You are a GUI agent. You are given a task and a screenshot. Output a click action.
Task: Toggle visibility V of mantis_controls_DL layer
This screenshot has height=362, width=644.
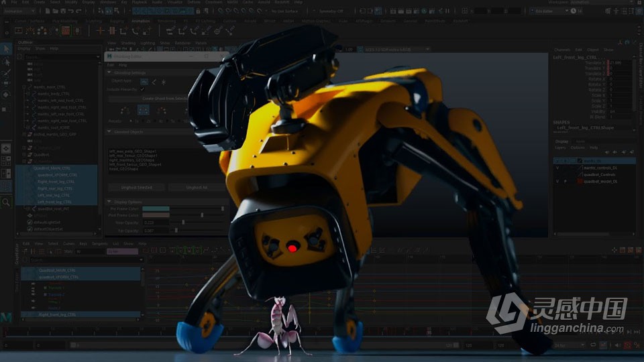557,168
